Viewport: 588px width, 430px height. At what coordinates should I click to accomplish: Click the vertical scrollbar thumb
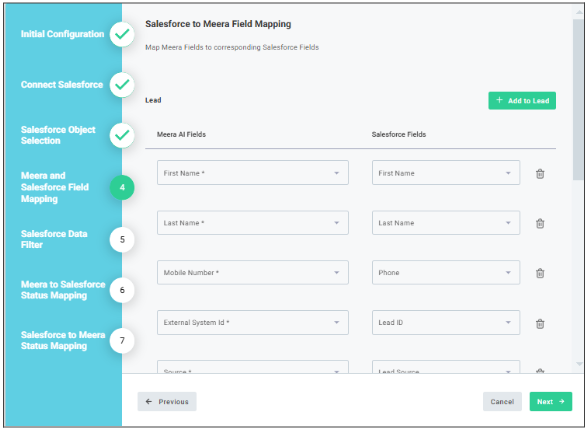(579, 99)
